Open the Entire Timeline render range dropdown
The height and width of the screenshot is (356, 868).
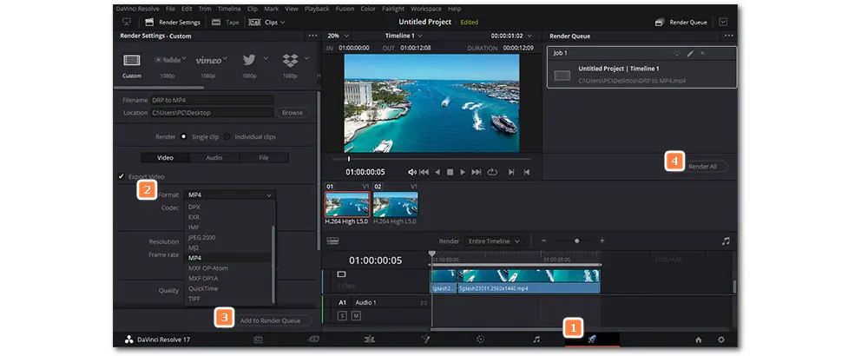(493, 241)
